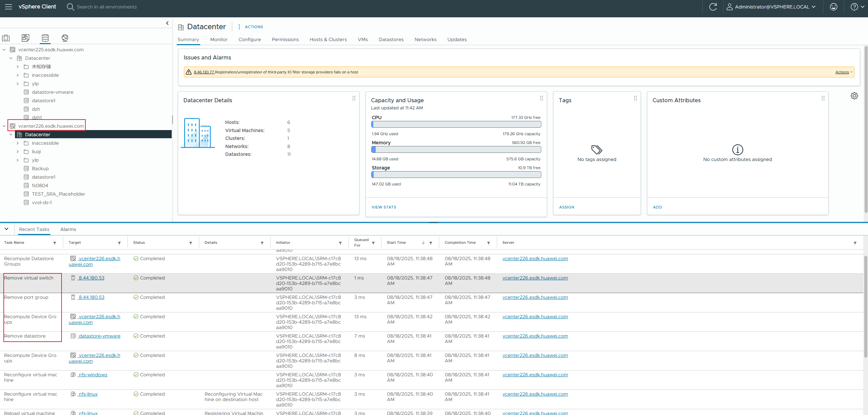The image size is (868, 415).
Task: Open dashboard settings gear icon
Action: (x=854, y=96)
